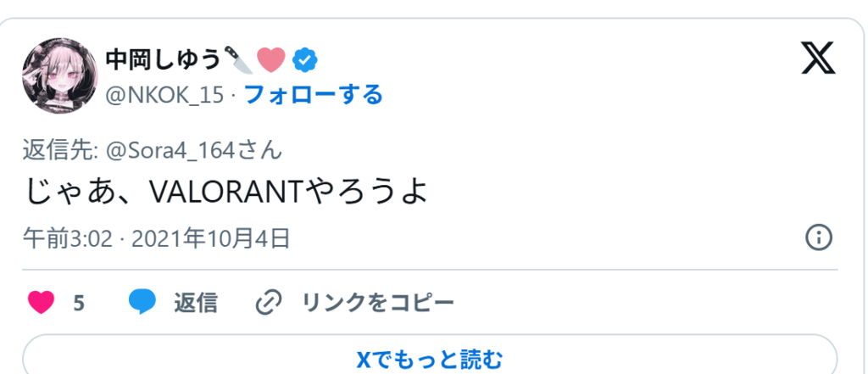
Task: Click the tweet text じゃあ、VALORANTやろうよ
Action: click(x=227, y=193)
